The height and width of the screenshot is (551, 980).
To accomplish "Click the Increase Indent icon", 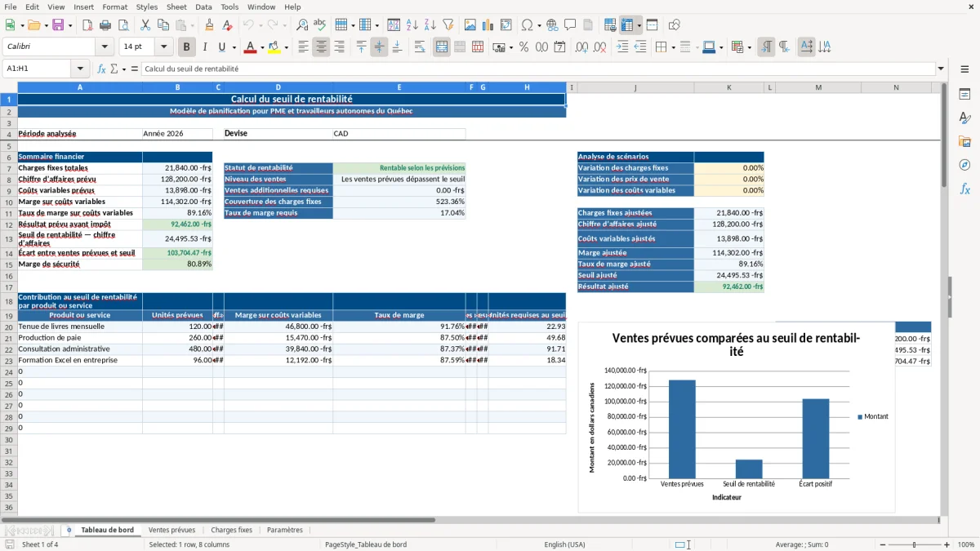I will point(622,47).
